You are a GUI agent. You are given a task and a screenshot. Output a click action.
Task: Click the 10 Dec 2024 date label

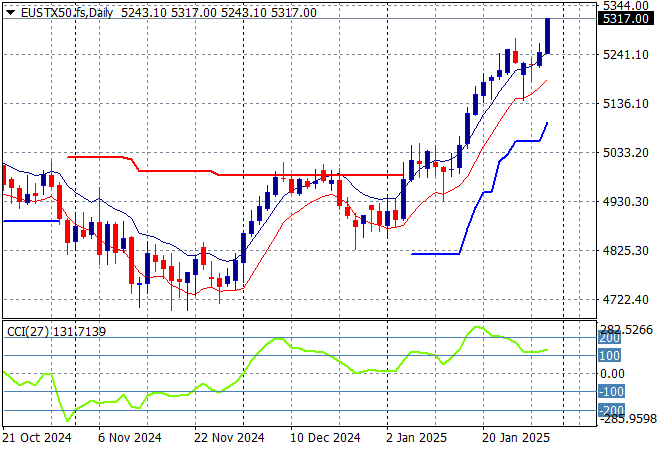click(x=326, y=437)
